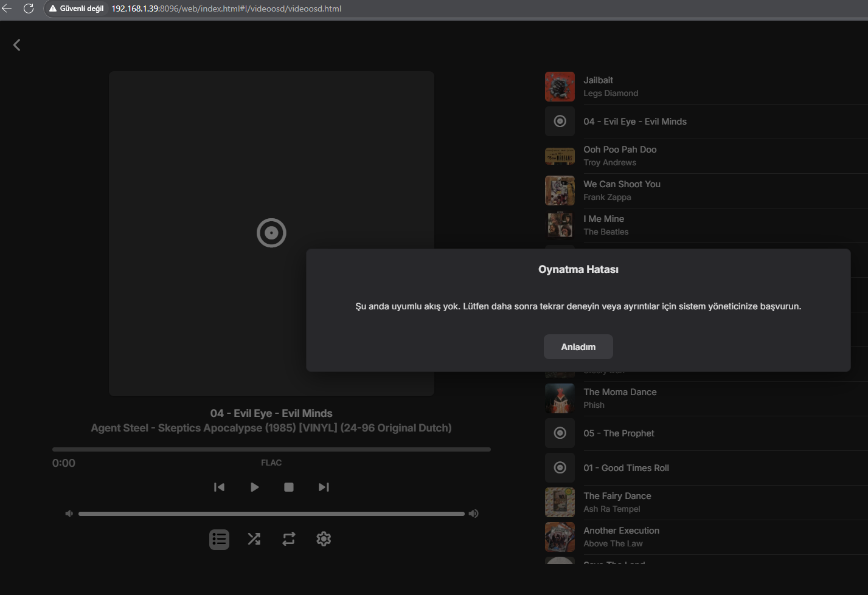Click the Another Execution album cover
The height and width of the screenshot is (595, 868).
pyautogui.click(x=560, y=537)
